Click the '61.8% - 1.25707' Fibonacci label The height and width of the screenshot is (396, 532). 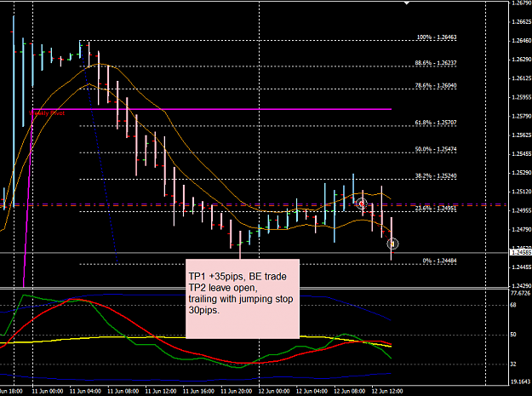(436, 122)
